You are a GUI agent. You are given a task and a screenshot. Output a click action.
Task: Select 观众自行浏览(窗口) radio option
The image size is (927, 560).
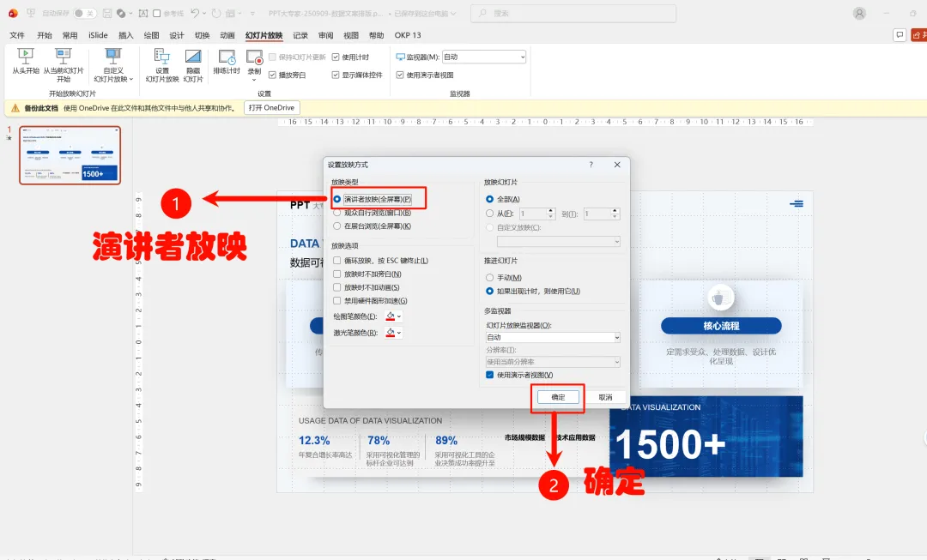click(x=337, y=213)
